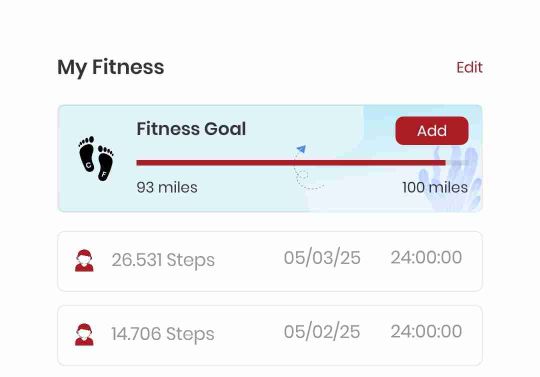Tap the 93 miles progress label

(167, 188)
